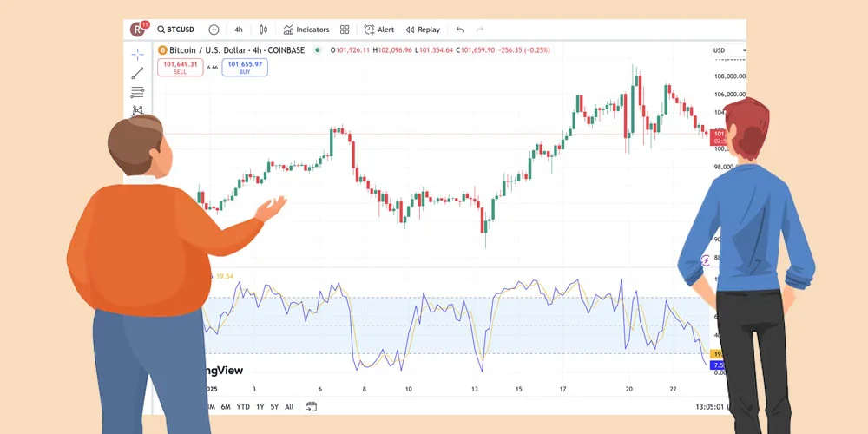The height and width of the screenshot is (434, 868).
Task: Open the Indicators menu
Action: 306,30
